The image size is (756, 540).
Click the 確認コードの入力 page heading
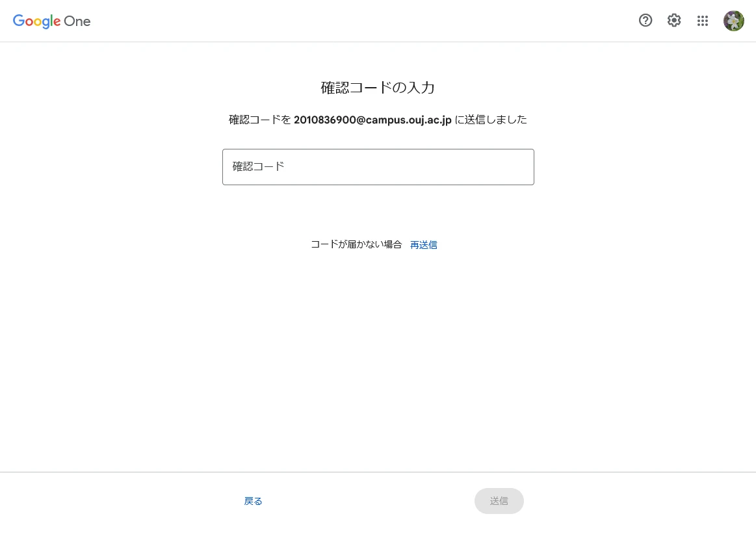point(378,88)
